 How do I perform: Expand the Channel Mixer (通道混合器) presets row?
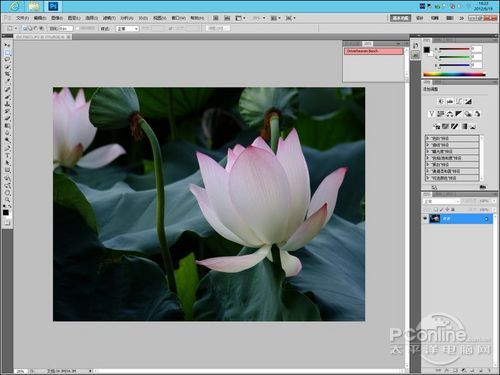coord(428,171)
